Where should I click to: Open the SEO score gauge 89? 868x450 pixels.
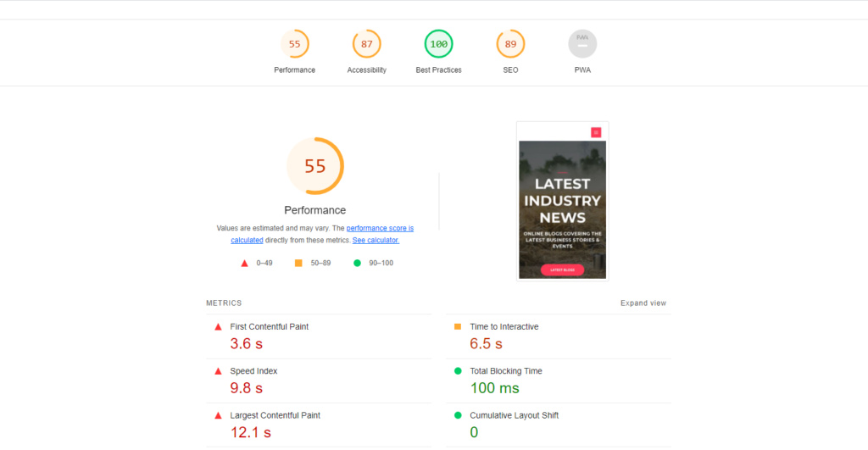pyautogui.click(x=510, y=44)
